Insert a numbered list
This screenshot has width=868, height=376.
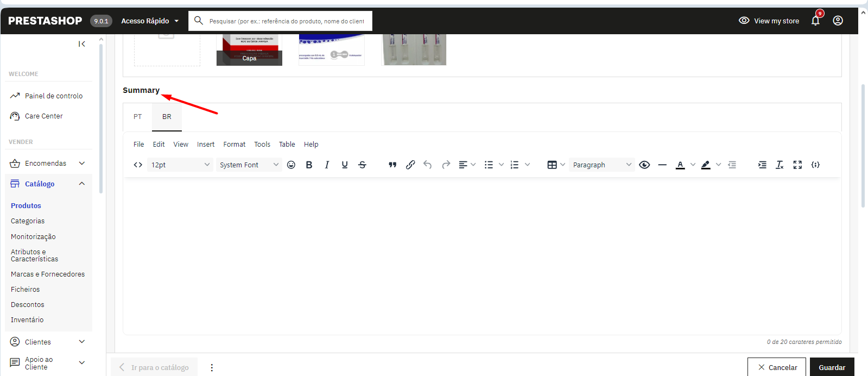[x=515, y=165]
